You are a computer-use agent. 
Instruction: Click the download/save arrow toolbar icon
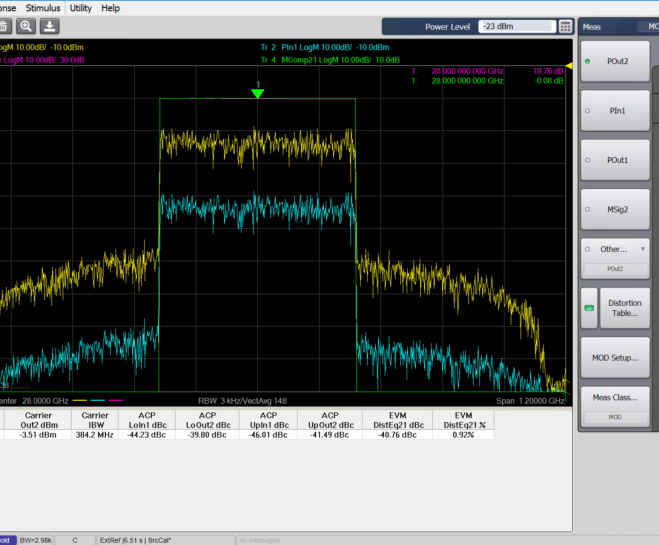(x=50, y=26)
